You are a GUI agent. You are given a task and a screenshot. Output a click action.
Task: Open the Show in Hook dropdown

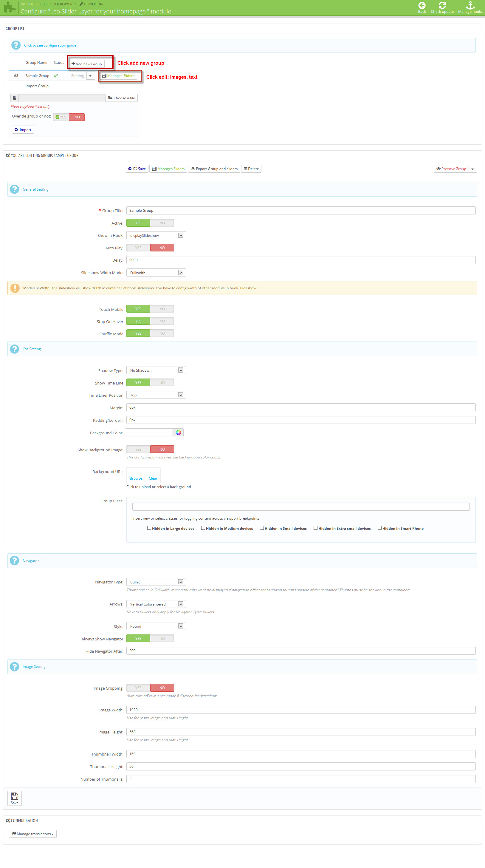[156, 236]
